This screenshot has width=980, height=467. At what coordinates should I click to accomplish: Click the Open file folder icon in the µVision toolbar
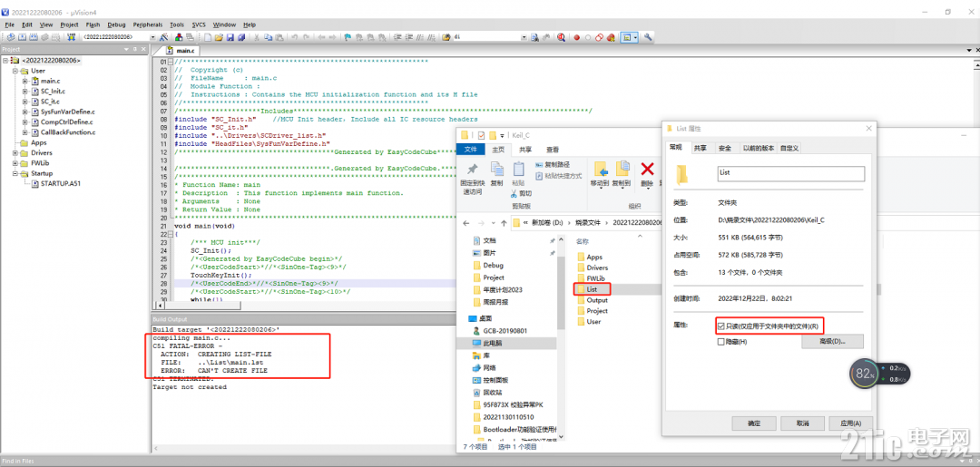[219, 37]
